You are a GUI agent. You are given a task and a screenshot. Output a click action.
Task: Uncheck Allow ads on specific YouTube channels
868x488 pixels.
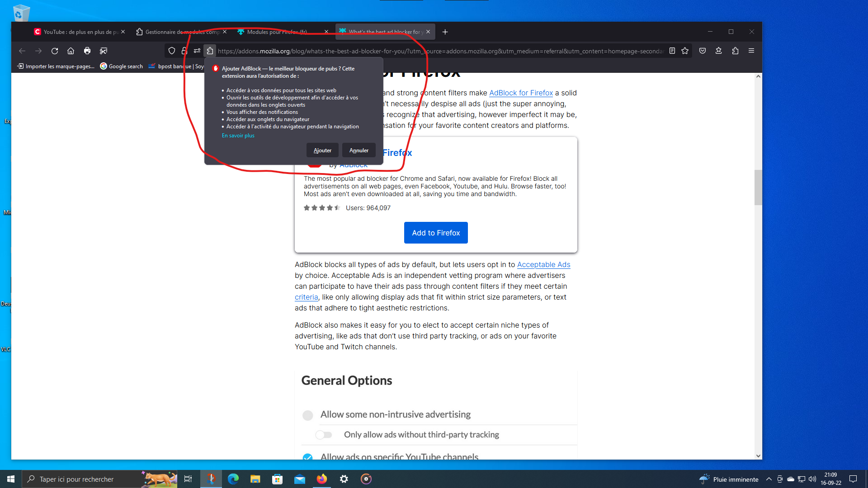(308, 457)
